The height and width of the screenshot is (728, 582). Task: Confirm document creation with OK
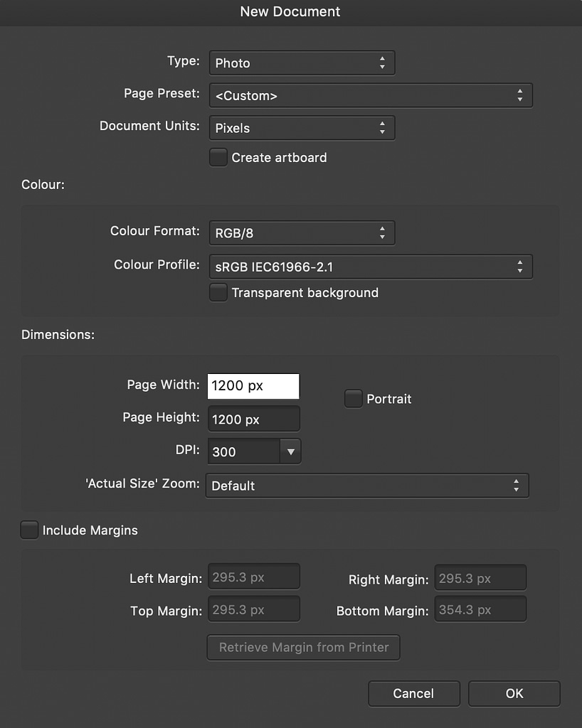point(514,693)
